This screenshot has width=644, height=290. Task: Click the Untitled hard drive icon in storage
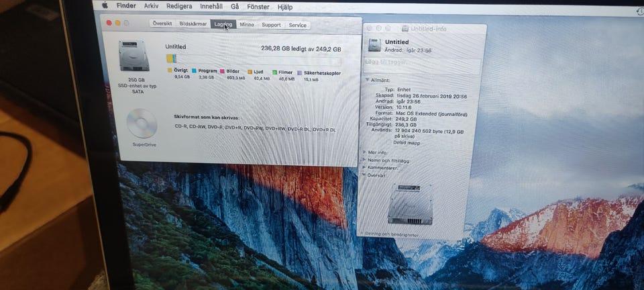point(134,56)
